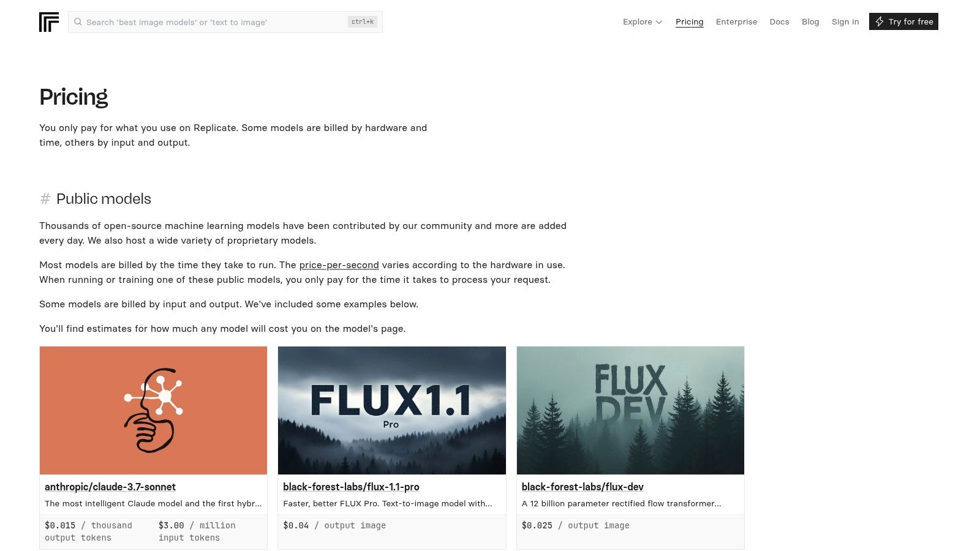Open the black-forest-labs/flux-dev link

click(582, 487)
